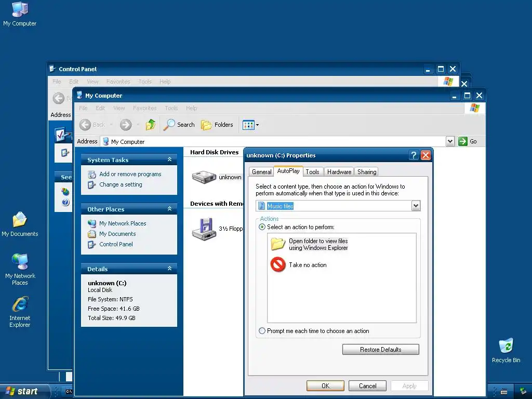Open the Back button history dropdown arrow
The width and height of the screenshot is (532, 399).
(x=111, y=125)
